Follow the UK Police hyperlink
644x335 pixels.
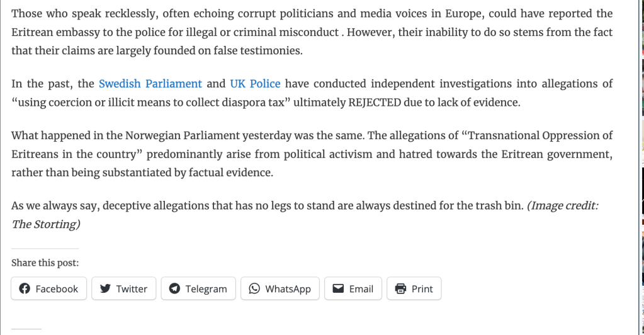pos(256,84)
